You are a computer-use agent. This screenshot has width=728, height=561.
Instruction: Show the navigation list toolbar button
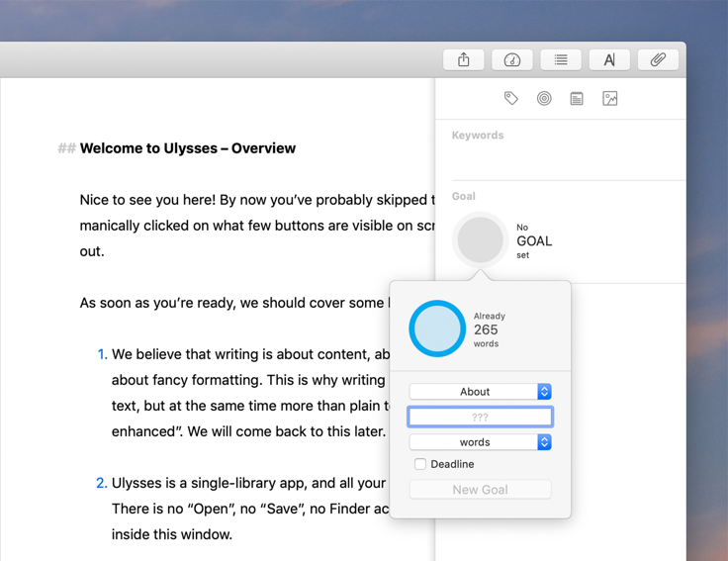point(561,60)
